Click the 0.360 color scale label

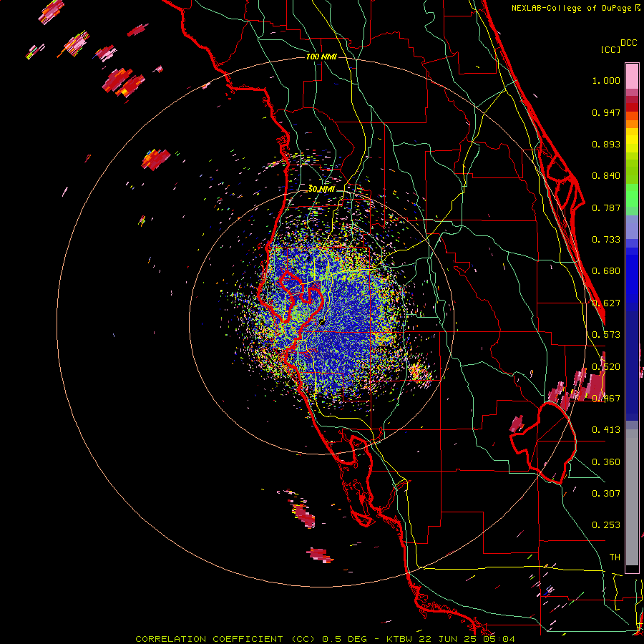click(x=606, y=462)
